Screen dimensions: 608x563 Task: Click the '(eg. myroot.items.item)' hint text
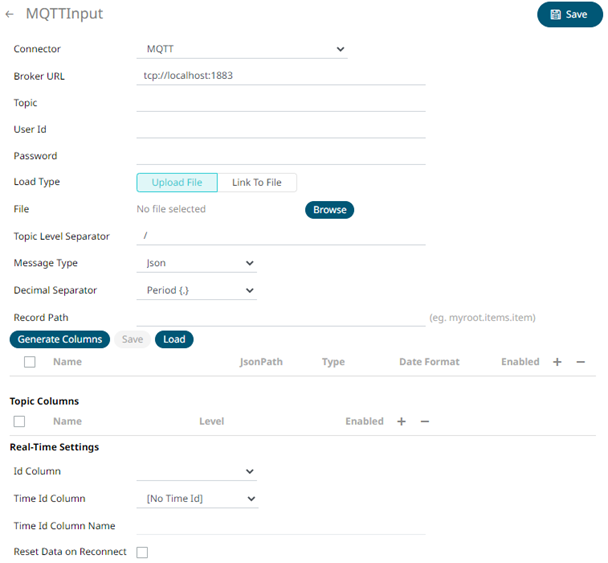coord(482,318)
